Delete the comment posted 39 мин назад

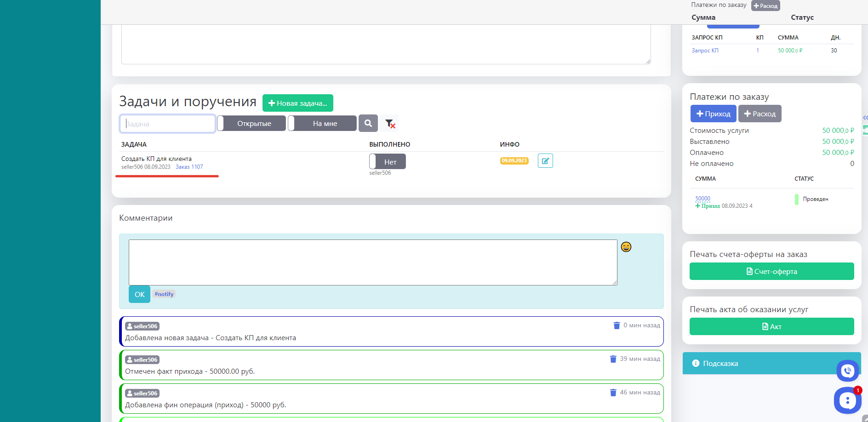[x=613, y=359]
